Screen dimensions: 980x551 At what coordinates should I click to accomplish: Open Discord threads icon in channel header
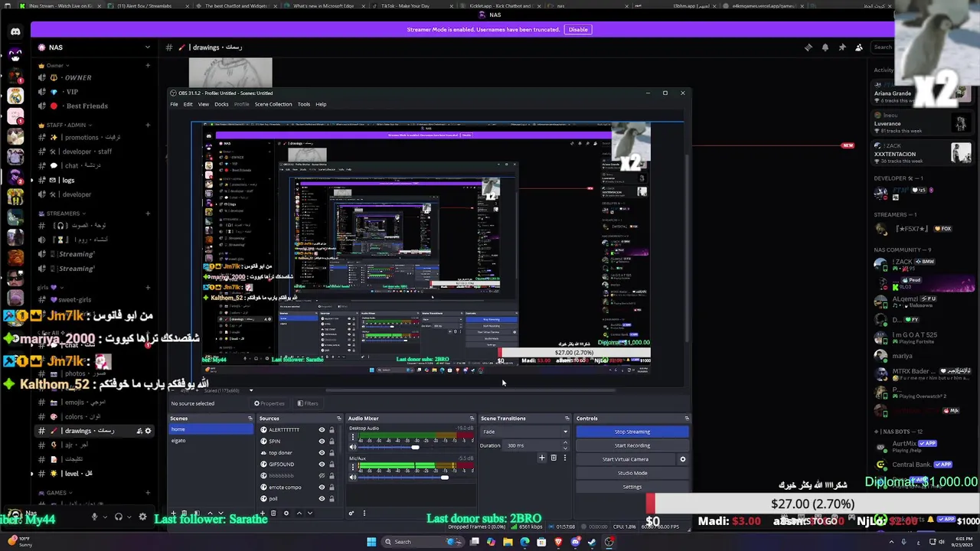tap(808, 47)
